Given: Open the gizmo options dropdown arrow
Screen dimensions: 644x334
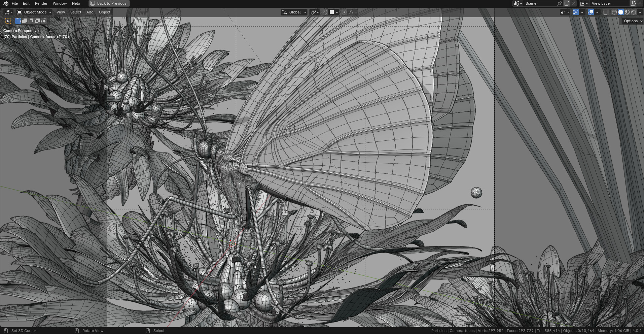Looking at the screenshot, I should (582, 12).
